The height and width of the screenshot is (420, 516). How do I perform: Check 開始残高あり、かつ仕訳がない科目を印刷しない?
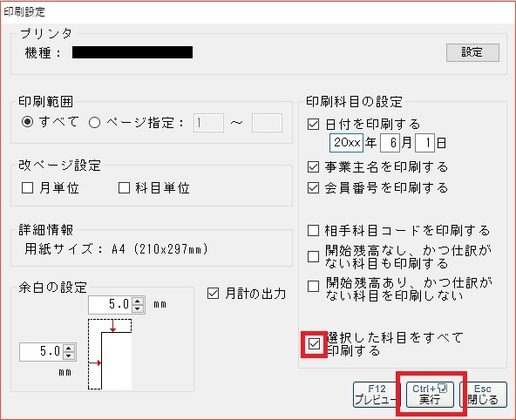pos(313,286)
